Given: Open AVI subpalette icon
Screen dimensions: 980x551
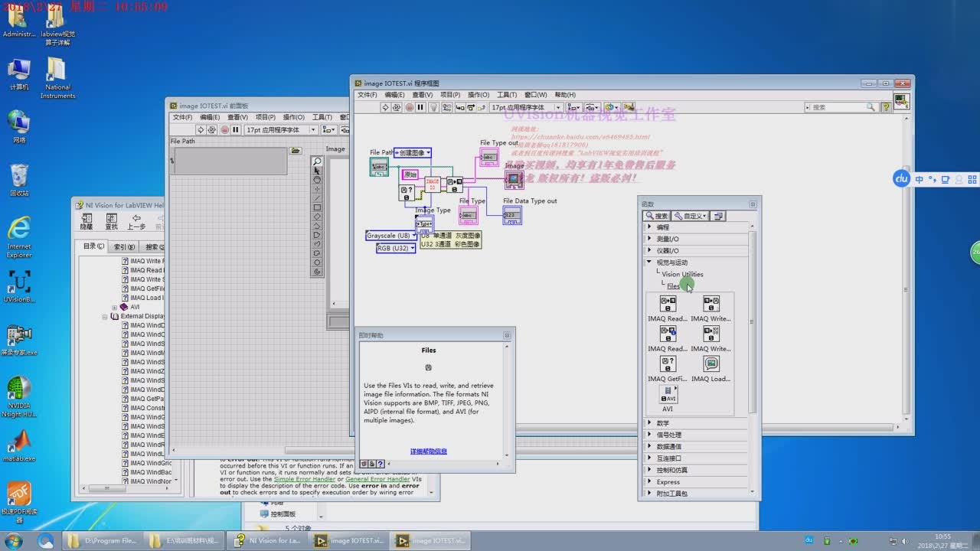Looking at the screenshot, I should 669,394.
